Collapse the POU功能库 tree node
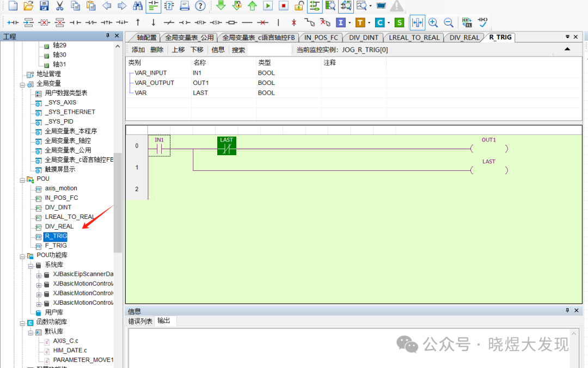Image resolution: width=588 pixels, height=368 pixels. pyautogui.click(x=22, y=256)
